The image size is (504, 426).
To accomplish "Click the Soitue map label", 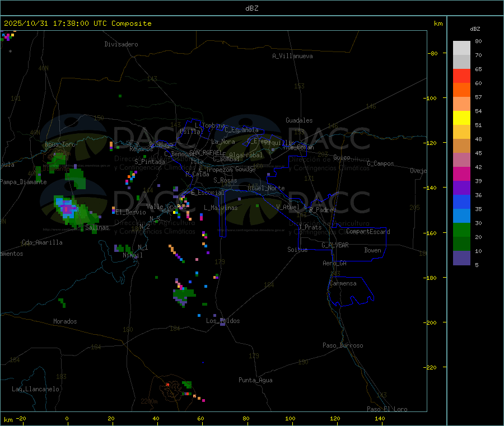I will (x=298, y=250).
